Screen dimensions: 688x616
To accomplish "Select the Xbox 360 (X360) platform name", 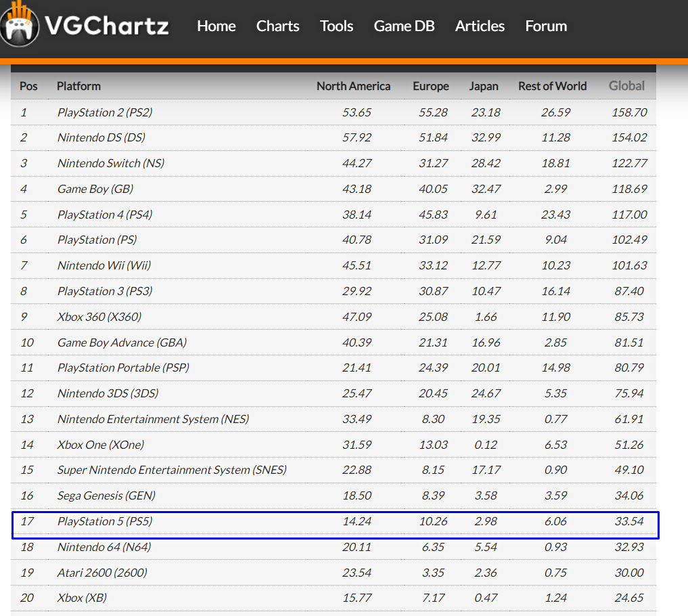I will tap(99, 317).
